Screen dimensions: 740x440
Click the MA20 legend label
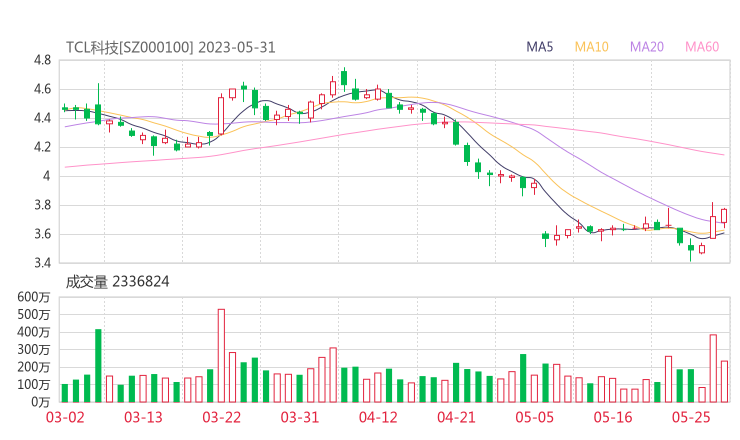click(647, 47)
